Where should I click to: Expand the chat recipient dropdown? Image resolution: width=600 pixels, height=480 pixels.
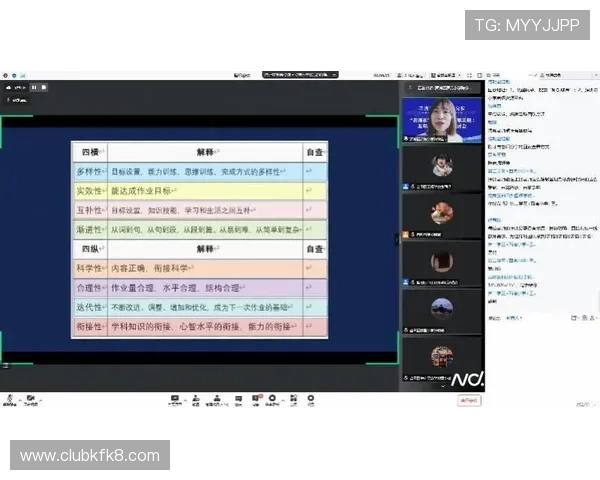[x=513, y=319]
